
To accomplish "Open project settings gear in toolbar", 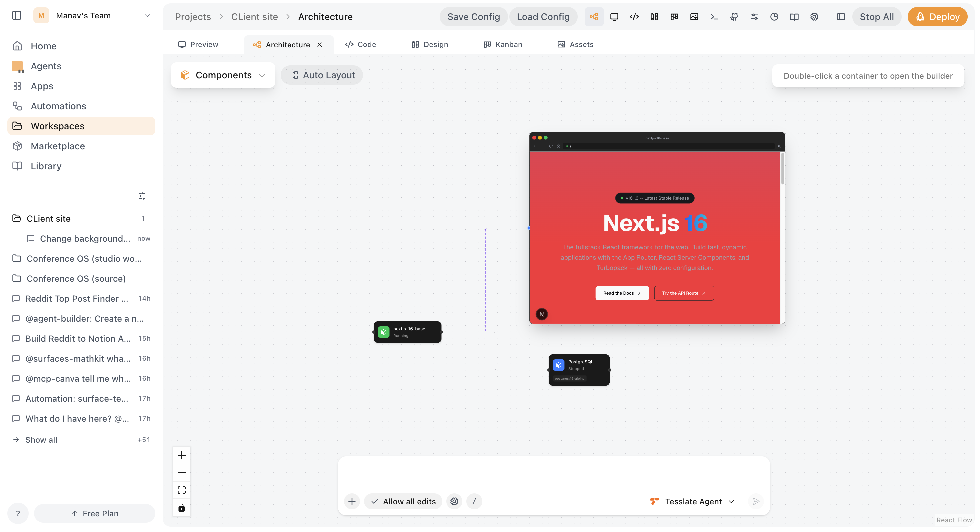I will 814,17.
